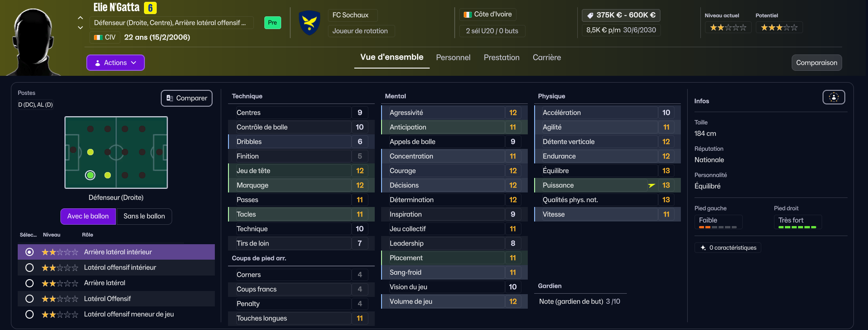Select highlighted right-back position dot on pitch

point(90,175)
